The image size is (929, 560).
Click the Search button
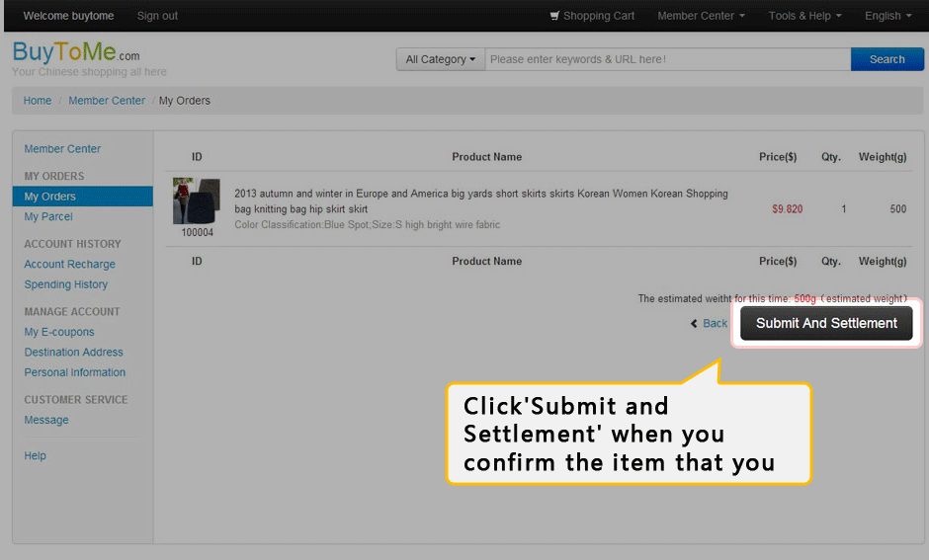887,59
